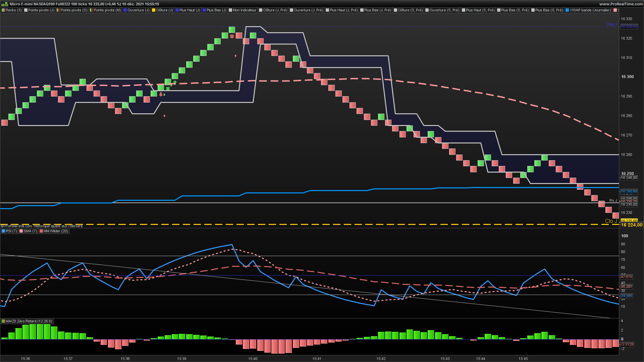Viewport: 644px width, 362px height.
Task: Click the DEMO icon in title bar
Action: click(x=4, y=4)
